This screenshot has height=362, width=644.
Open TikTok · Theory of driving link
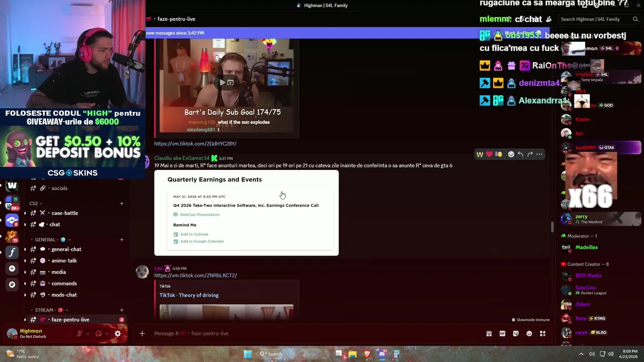pos(189,295)
